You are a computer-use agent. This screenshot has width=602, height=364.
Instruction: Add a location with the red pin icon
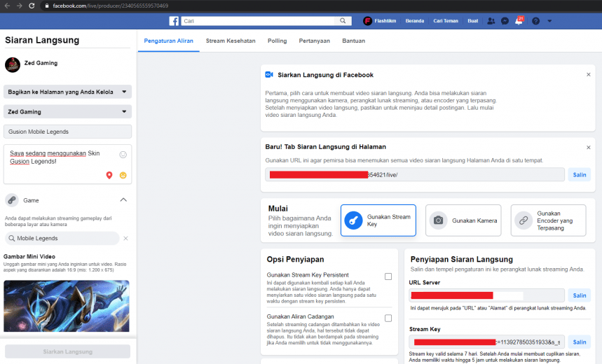click(109, 175)
